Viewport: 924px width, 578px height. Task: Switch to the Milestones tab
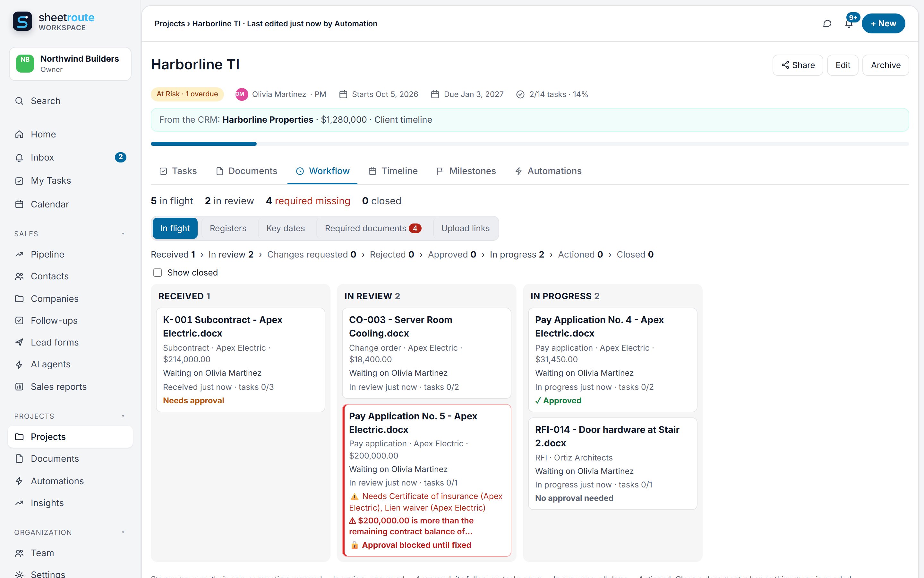[x=466, y=171]
